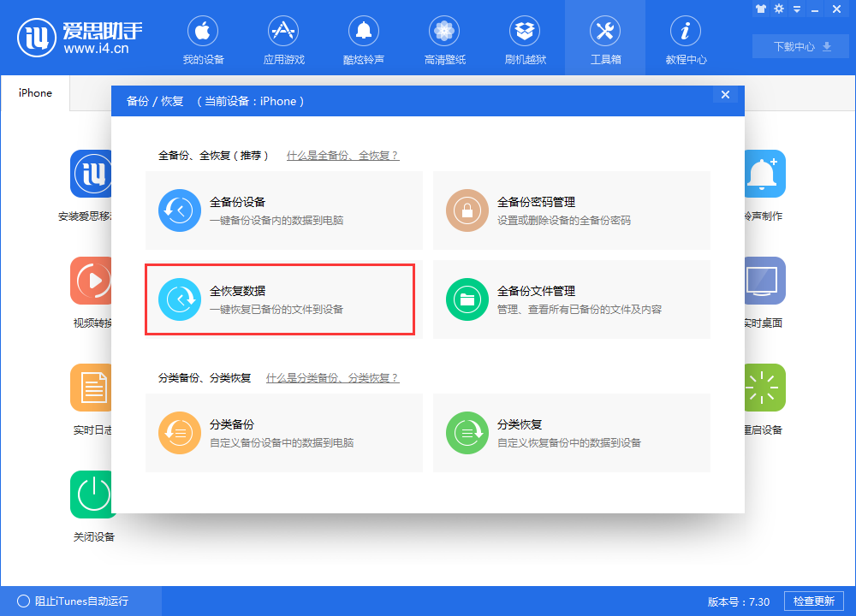
Task: Click the 全备份密码管理 lock icon
Action: [x=467, y=210]
